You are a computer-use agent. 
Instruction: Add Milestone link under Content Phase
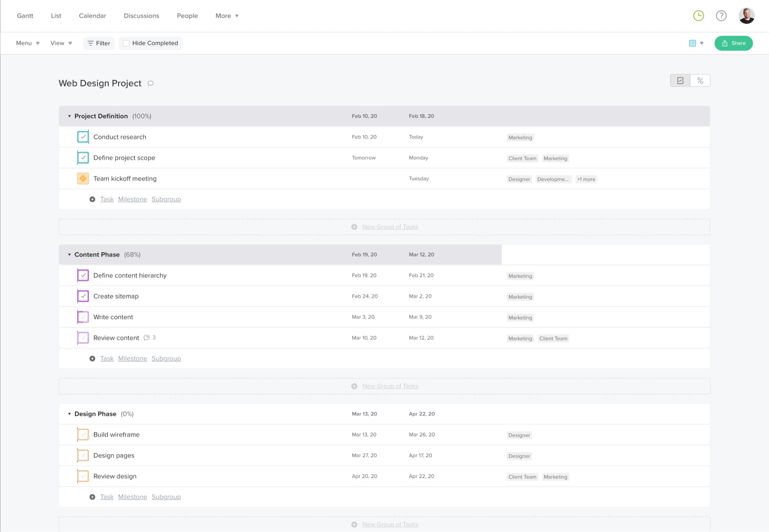point(132,358)
